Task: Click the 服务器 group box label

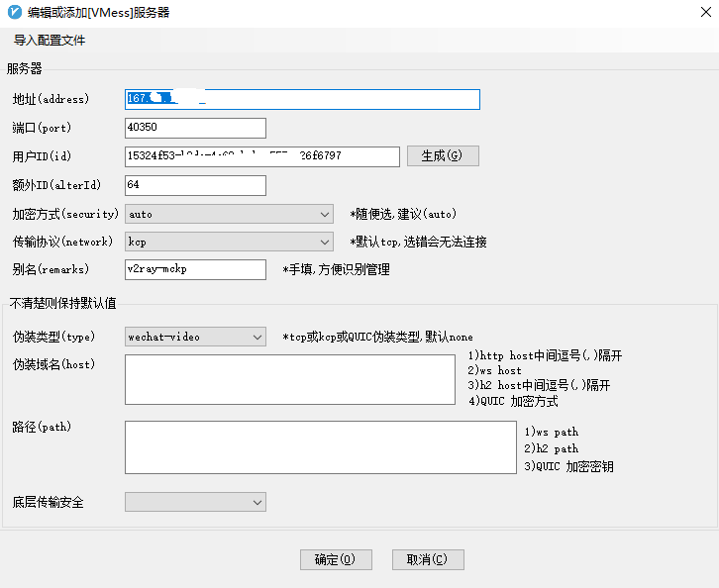Action: coord(25,68)
